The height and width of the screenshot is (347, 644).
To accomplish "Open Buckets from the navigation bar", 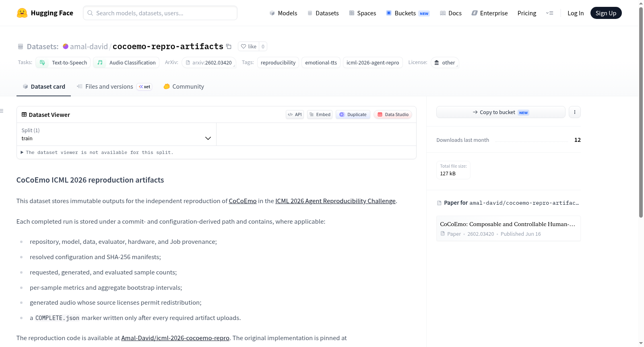I will pyautogui.click(x=408, y=13).
